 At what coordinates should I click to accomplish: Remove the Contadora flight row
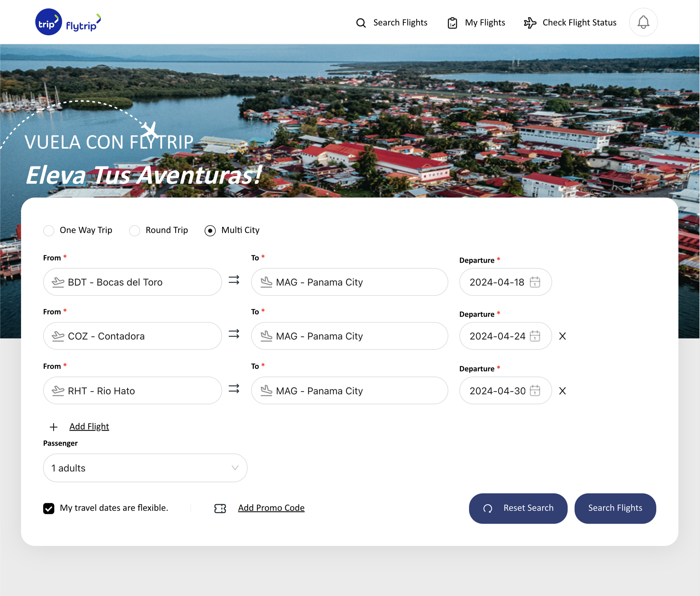tap(562, 336)
